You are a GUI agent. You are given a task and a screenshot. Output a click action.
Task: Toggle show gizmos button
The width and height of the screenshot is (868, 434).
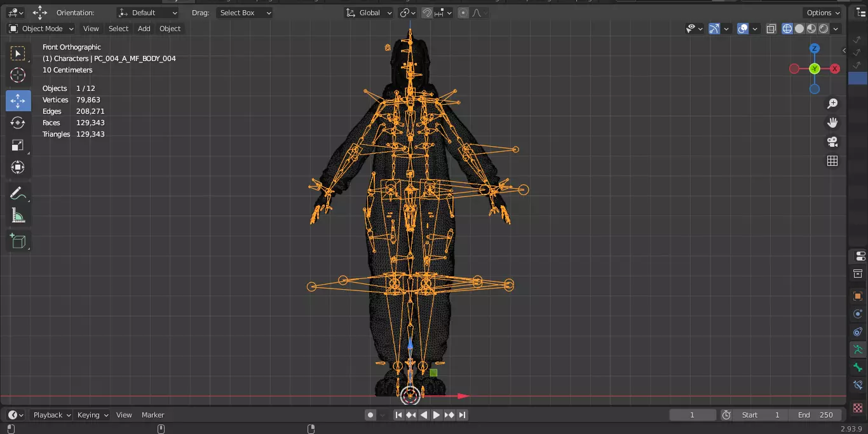pos(714,29)
